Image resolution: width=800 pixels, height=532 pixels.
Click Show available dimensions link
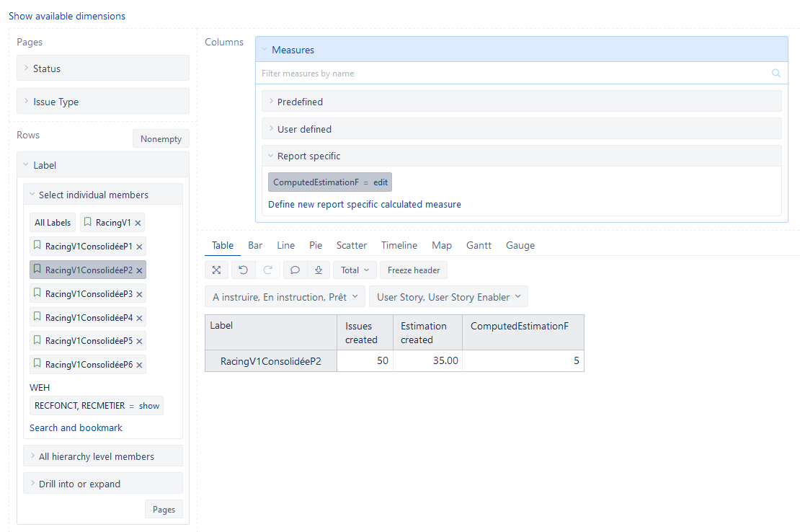[x=67, y=16]
